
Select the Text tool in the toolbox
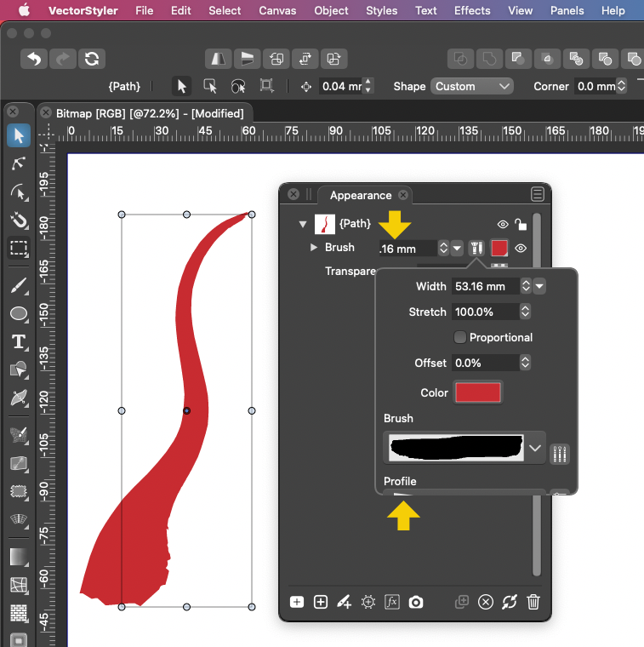18,342
